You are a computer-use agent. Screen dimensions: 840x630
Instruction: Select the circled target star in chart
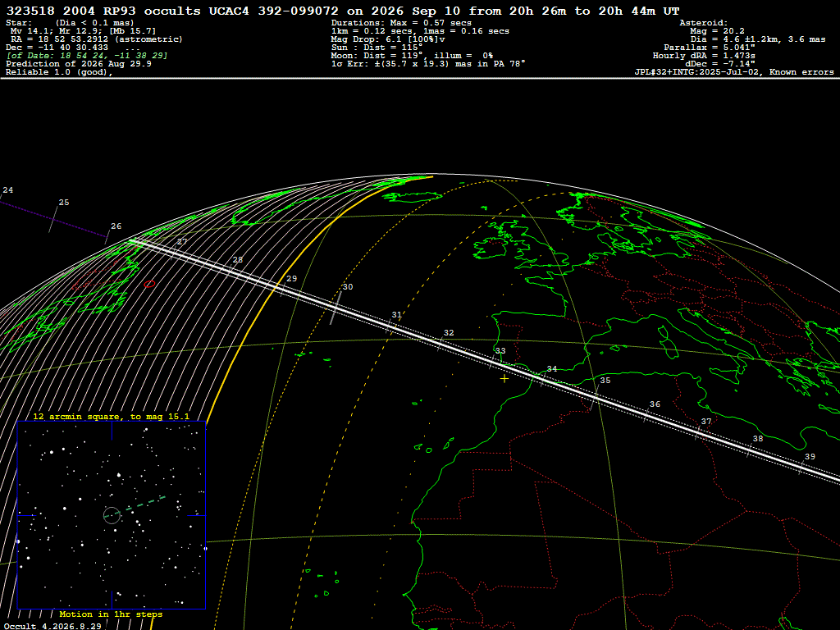click(x=112, y=515)
